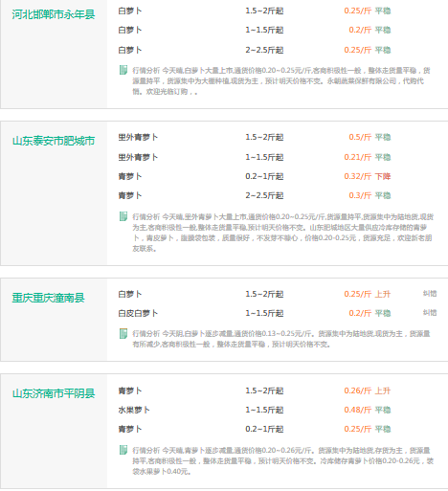Open the 河北邯郸市永年县 region link
The image size is (448, 491).
pos(54,14)
